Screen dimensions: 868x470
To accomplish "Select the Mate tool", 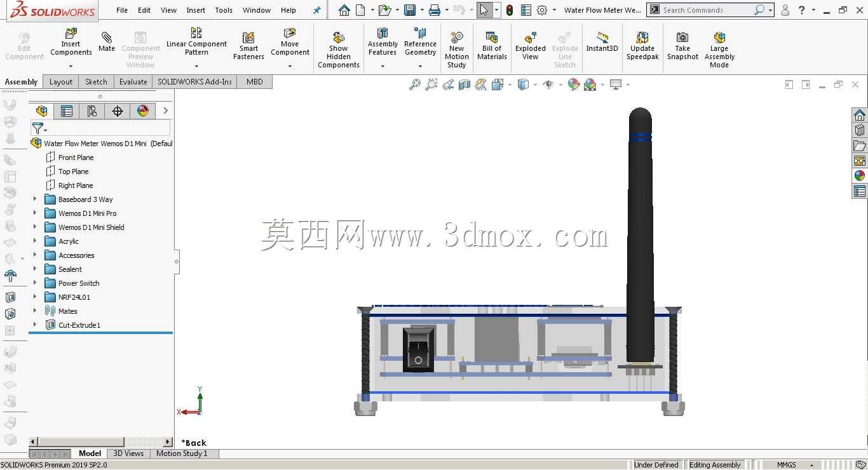I will (107, 41).
